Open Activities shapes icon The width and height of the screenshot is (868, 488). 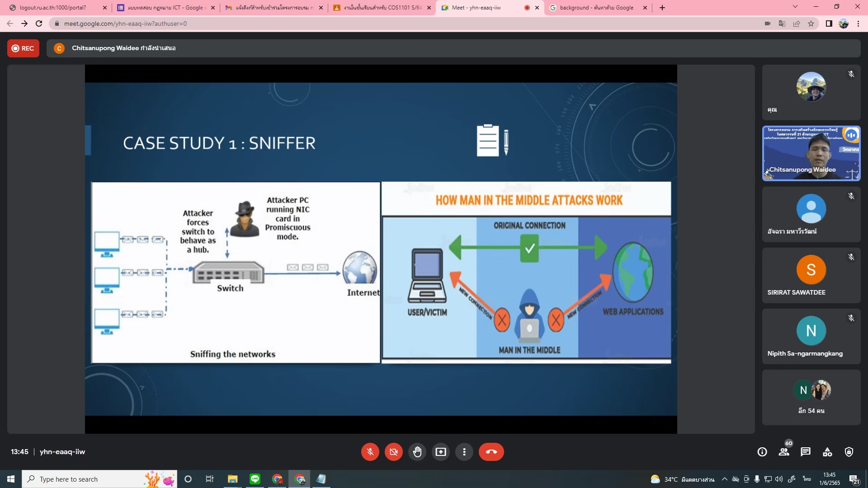click(x=827, y=452)
